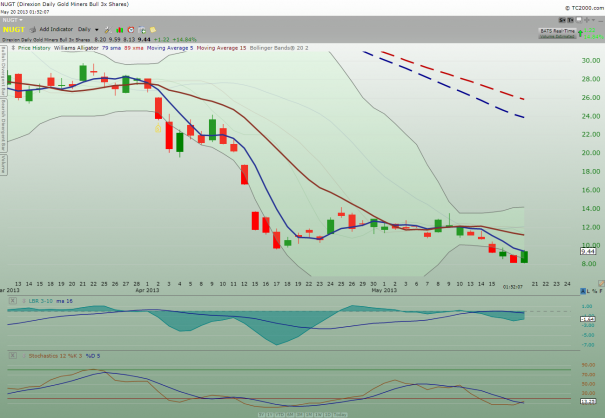
Task: Click the Williams Alligator legend label
Action: point(76,48)
